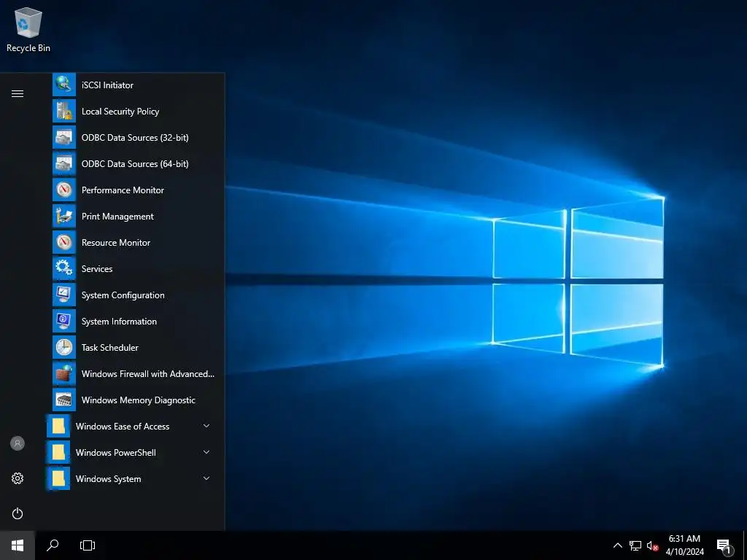Click "Task Scheduler" text
747x560 pixels.
[109, 348]
